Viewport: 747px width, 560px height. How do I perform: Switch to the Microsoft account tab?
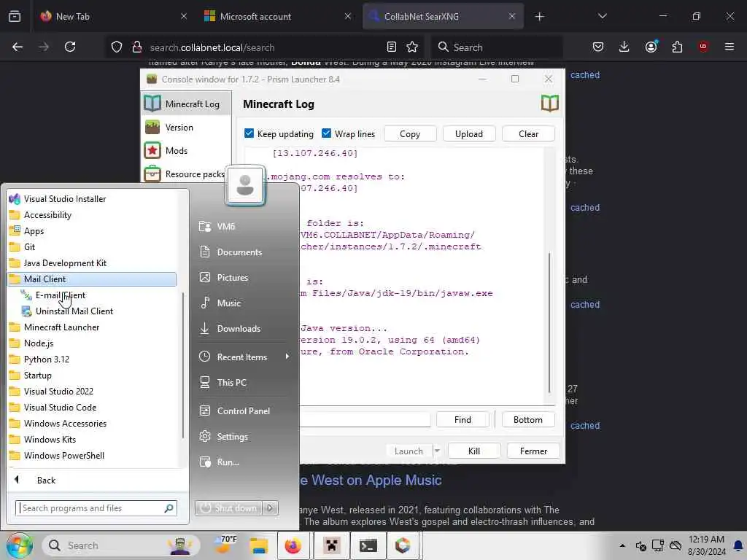click(278, 16)
